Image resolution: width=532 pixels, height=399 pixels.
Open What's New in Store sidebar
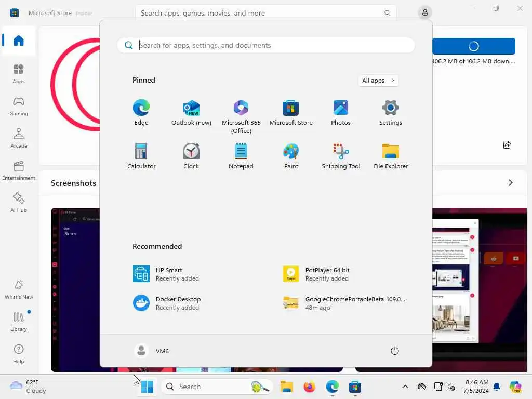[x=19, y=289]
